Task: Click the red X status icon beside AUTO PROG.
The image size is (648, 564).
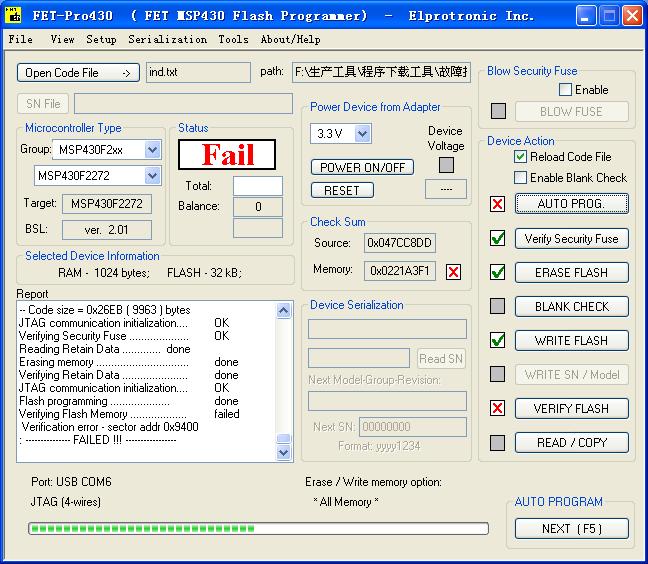Action: click(x=497, y=204)
